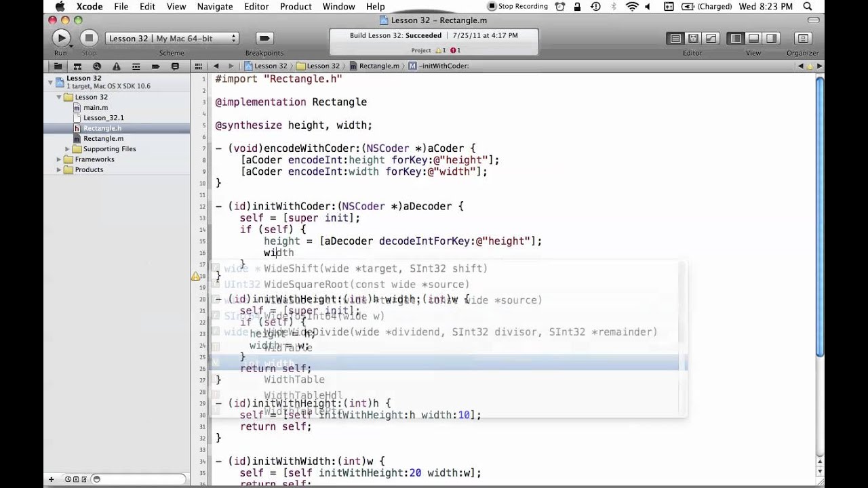The width and height of the screenshot is (868, 488).
Task: Open the Organizer window
Action: click(x=803, y=39)
